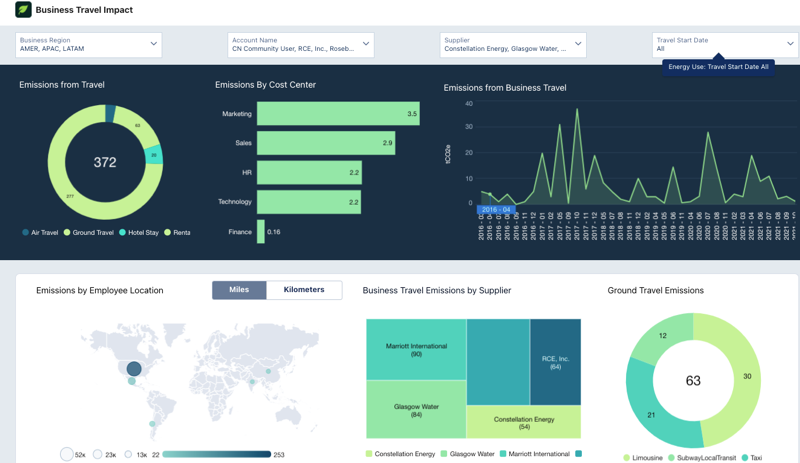Toggle Air Travel legend dot
The height and width of the screenshot is (463, 800).
pyautogui.click(x=26, y=232)
